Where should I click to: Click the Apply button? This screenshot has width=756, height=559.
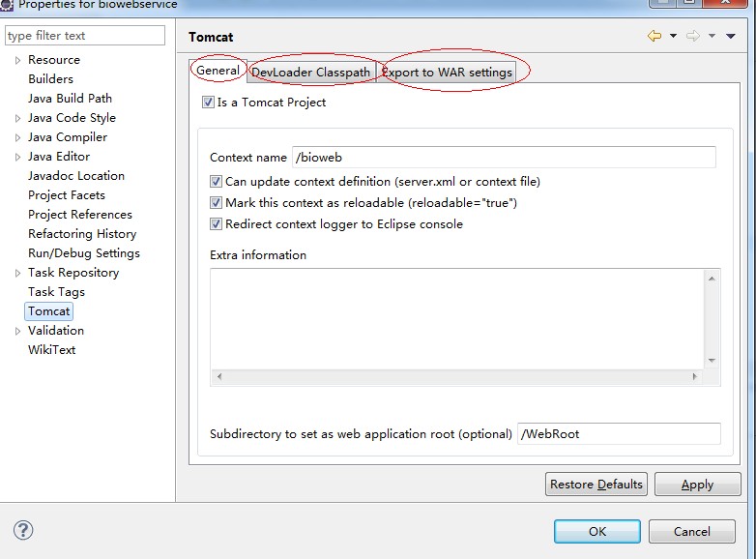click(697, 484)
